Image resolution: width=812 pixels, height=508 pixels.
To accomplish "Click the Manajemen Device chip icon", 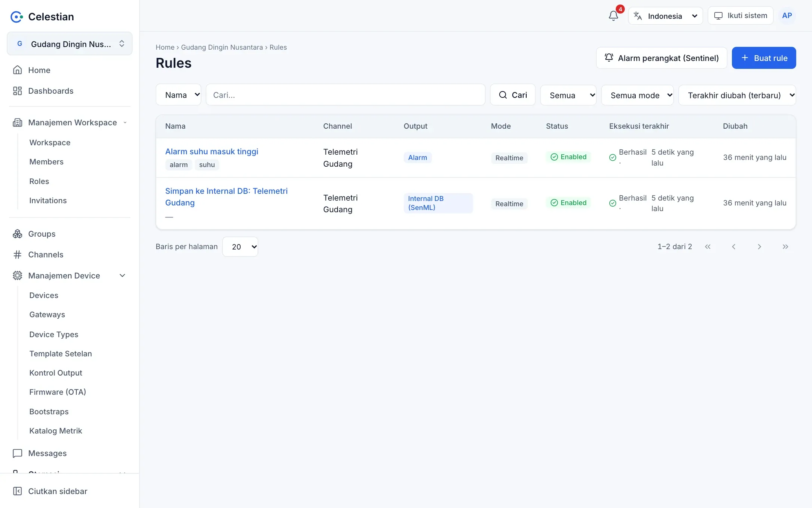I will pos(17,275).
